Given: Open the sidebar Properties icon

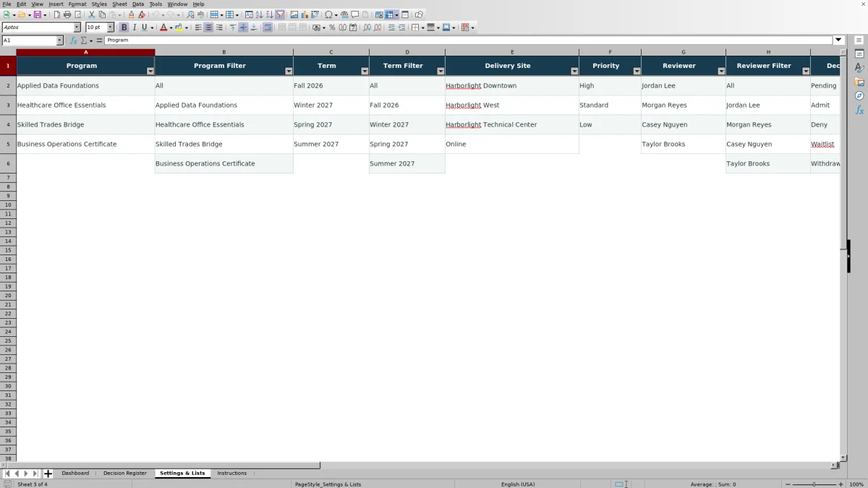Looking at the screenshot, I should click(x=859, y=54).
